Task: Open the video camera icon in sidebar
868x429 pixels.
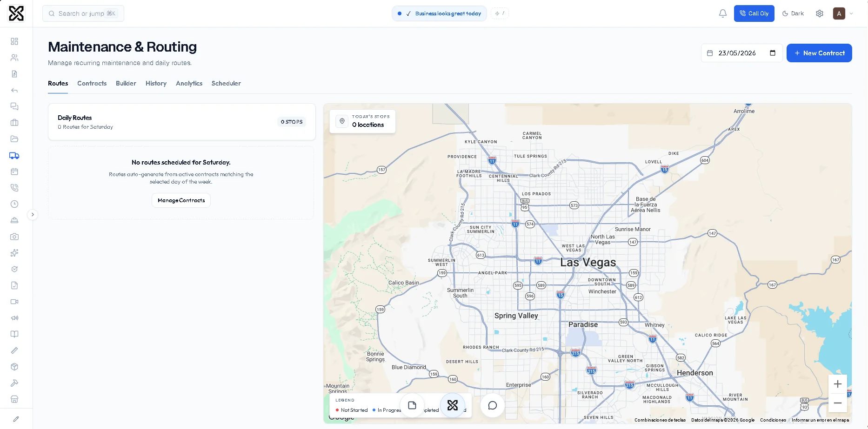Action: pos(14,302)
